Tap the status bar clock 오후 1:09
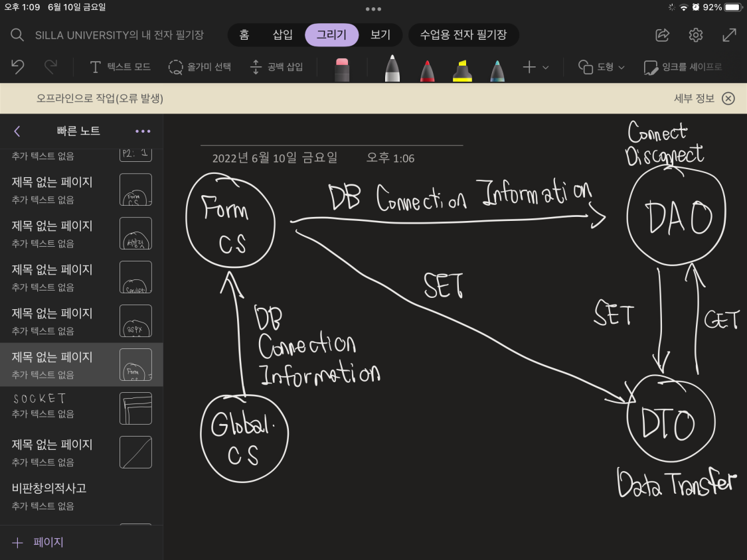Viewport: 747px width, 560px height. tap(23, 7)
